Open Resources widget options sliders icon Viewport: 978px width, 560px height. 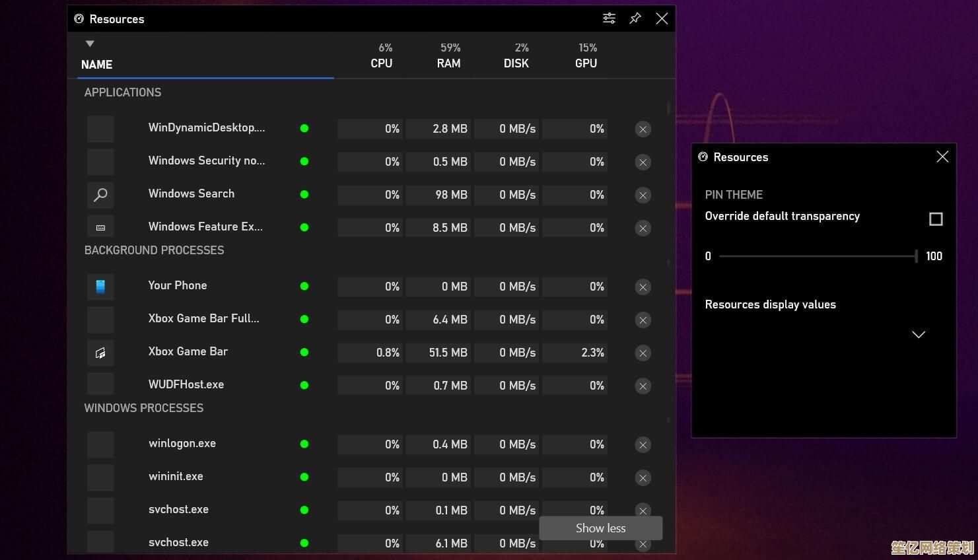click(x=609, y=18)
